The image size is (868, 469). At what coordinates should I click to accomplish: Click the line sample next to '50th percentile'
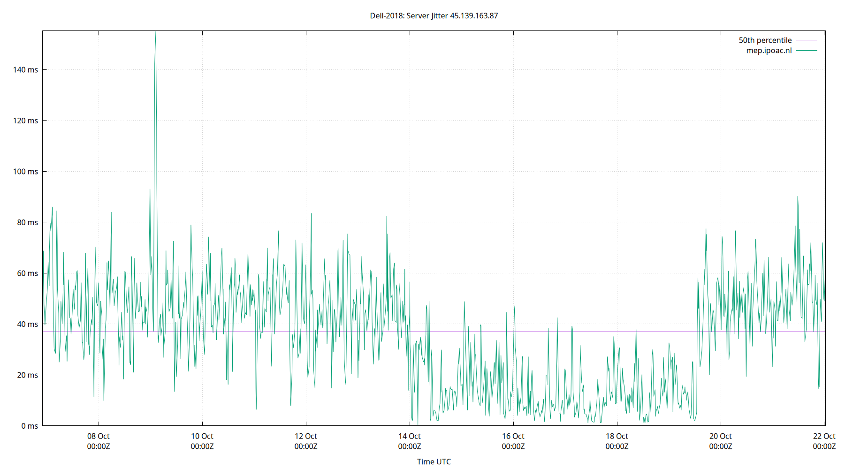pos(807,40)
